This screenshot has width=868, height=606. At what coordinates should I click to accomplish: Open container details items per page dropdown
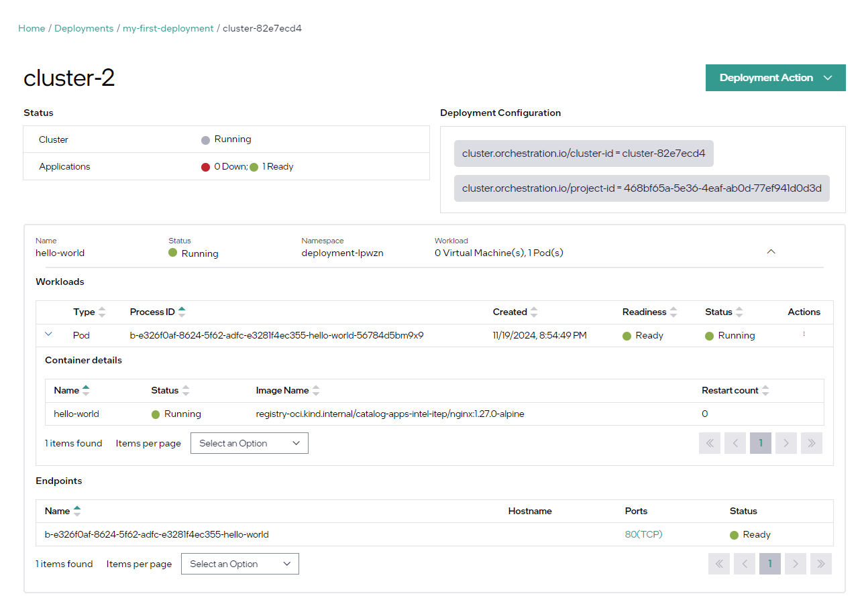click(x=249, y=443)
